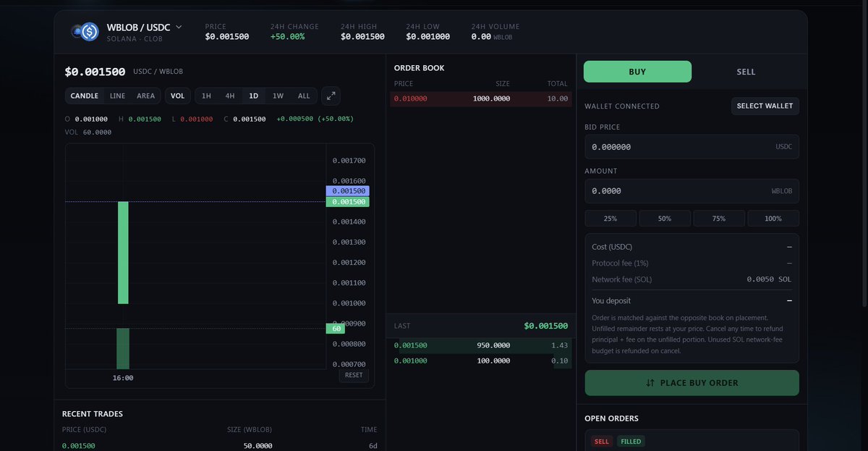868x451 pixels.
Task: Click the FILLED status tag in Open Orders
Action: point(631,442)
